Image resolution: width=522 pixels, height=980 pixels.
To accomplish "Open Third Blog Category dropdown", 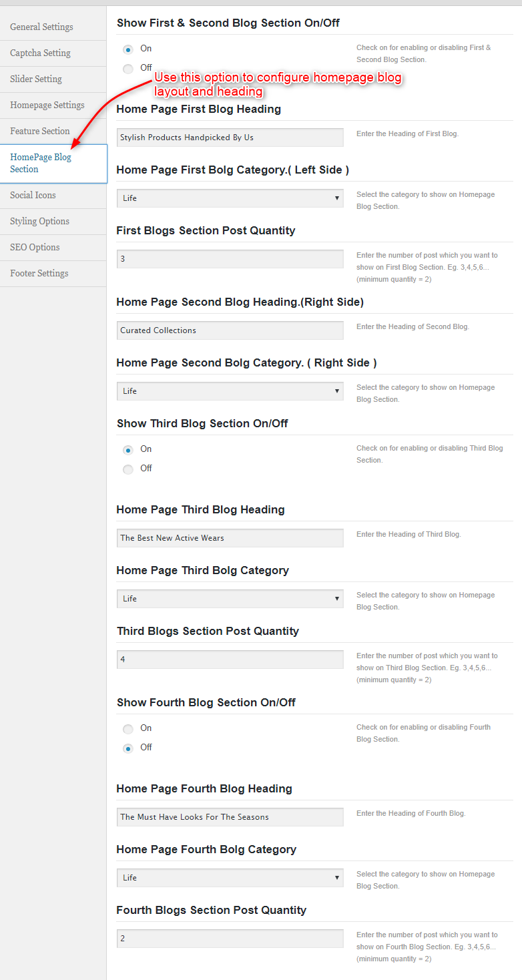I will (230, 599).
